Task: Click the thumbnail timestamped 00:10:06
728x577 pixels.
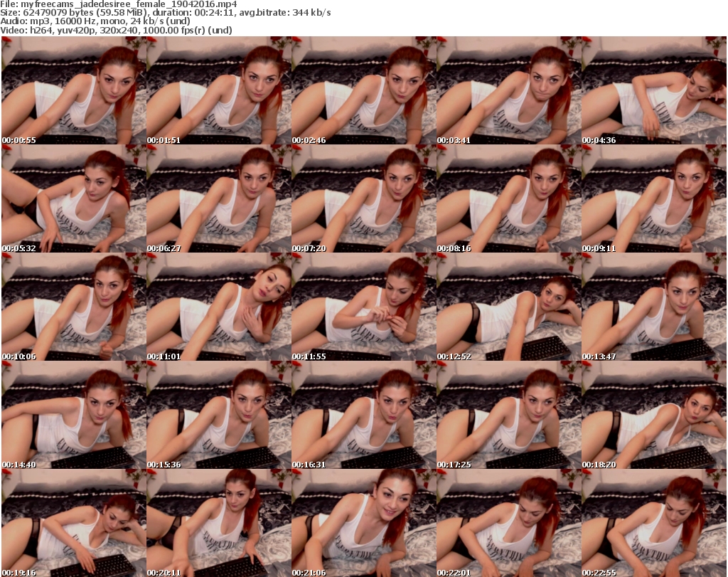Action: (74, 307)
